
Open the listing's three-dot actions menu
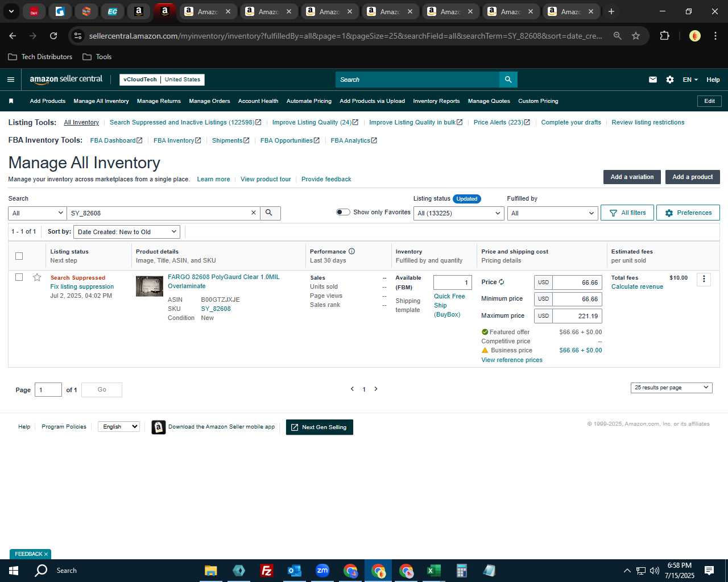(x=704, y=279)
